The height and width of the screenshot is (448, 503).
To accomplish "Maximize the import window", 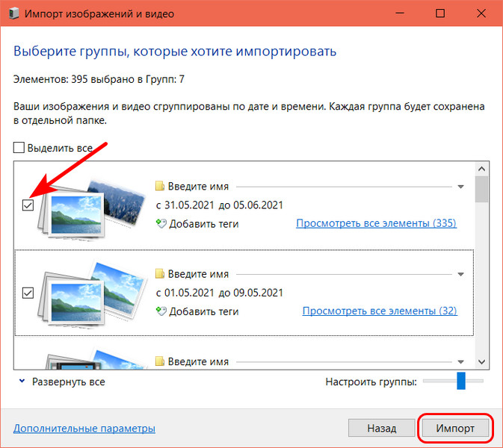I will (x=440, y=13).
